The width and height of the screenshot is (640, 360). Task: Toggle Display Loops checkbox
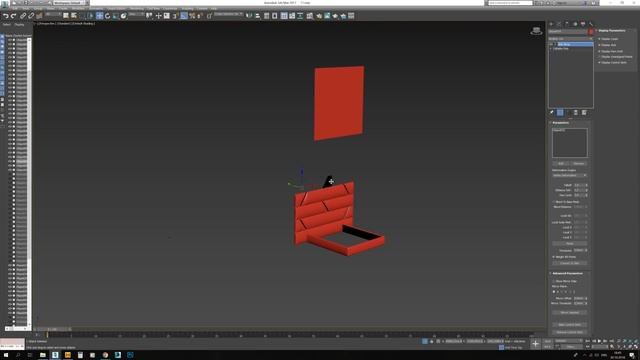coord(600,39)
